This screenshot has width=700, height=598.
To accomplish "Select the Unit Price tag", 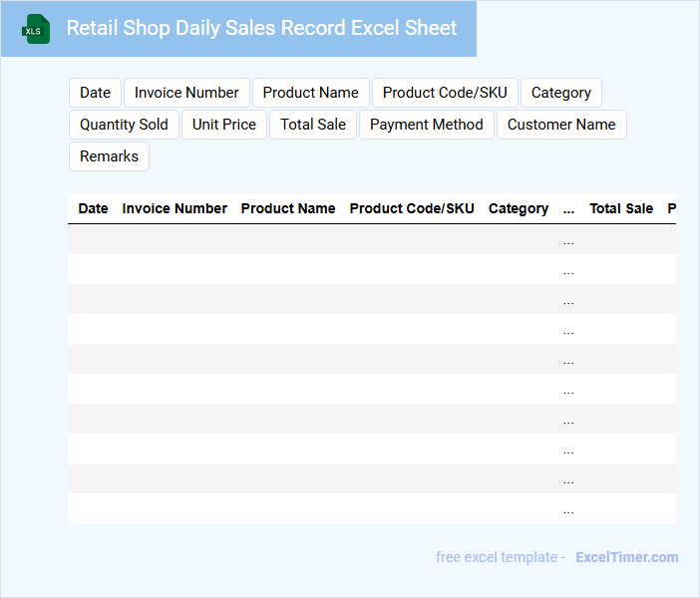I will [224, 125].
